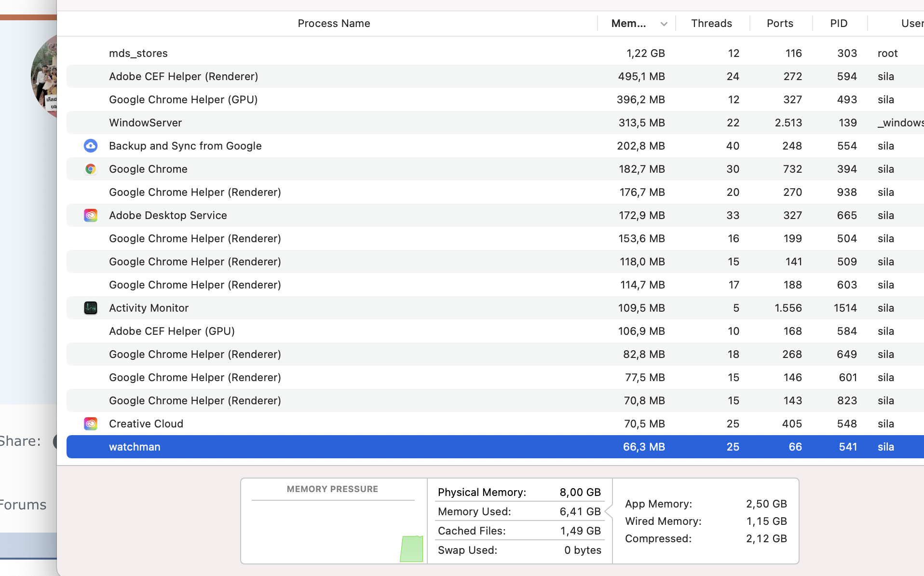Click the Physical Memory value 8,00 GB
This screenshot has width=924, height=576.
[580, 492]
